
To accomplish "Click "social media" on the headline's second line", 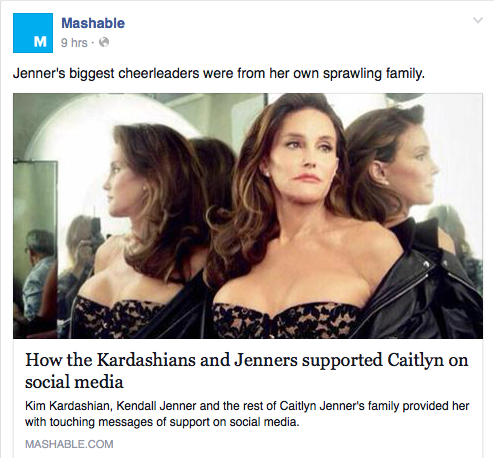I will 74,382.
